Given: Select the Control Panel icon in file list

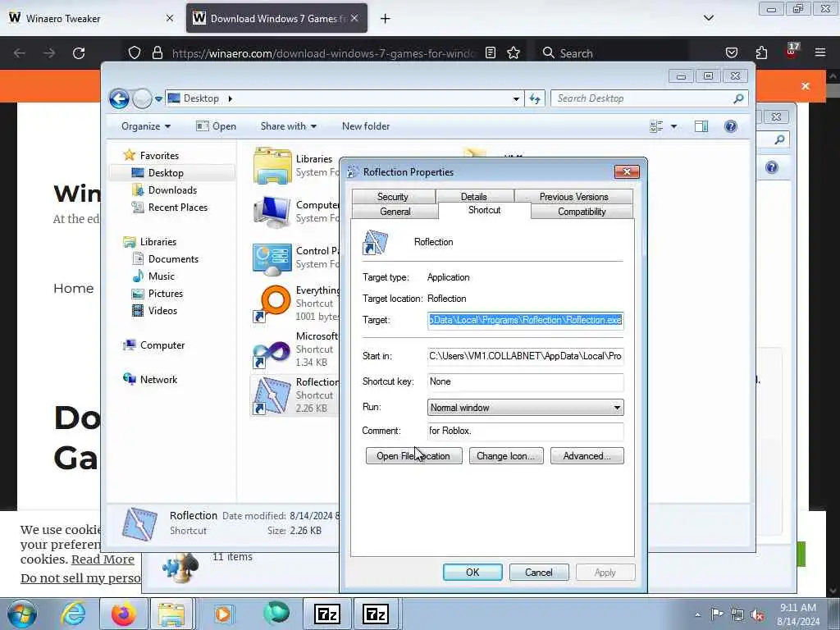Looking at the screenshot, I should [x=272, y=258].
